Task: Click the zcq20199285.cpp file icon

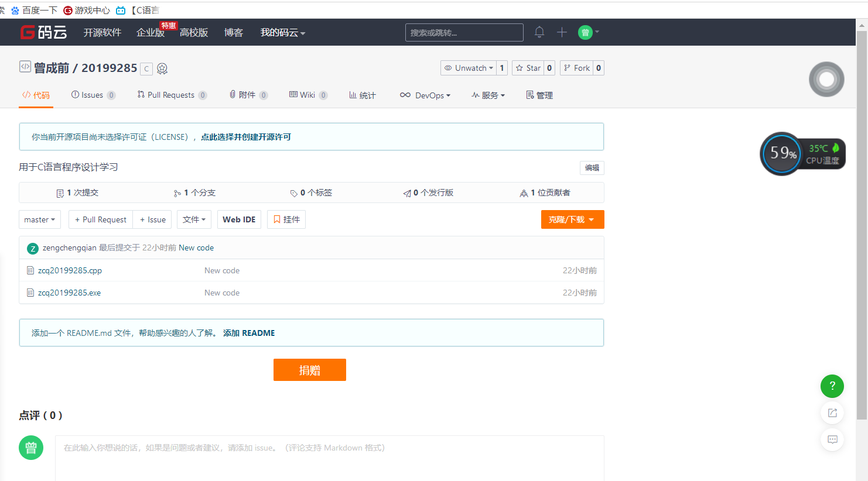Action: tap(30, 270)
